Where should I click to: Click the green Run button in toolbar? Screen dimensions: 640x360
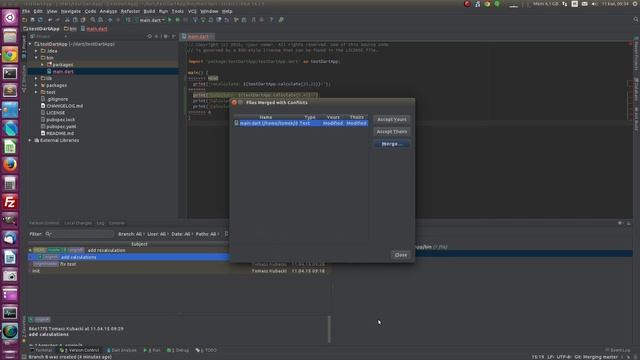coord(170,20)
